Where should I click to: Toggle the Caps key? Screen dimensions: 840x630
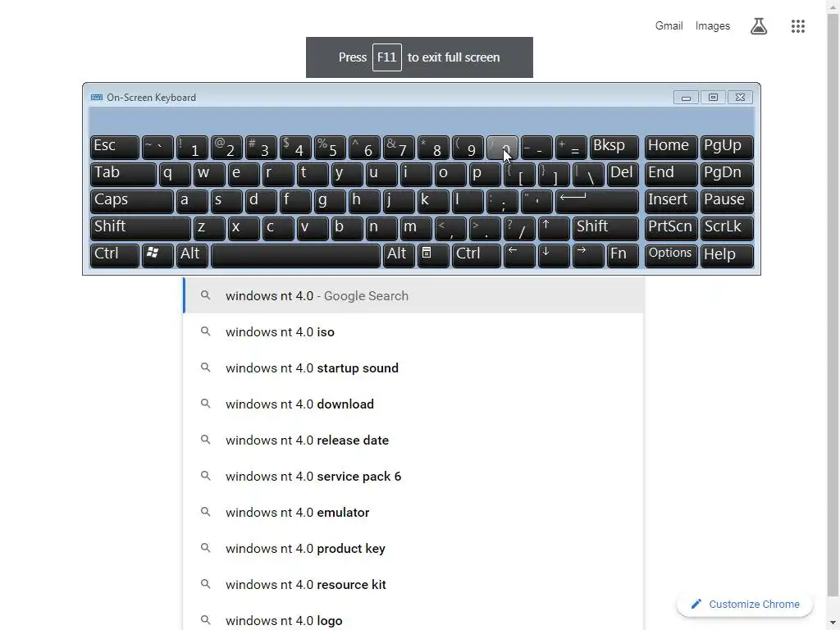tap(132, 202)
